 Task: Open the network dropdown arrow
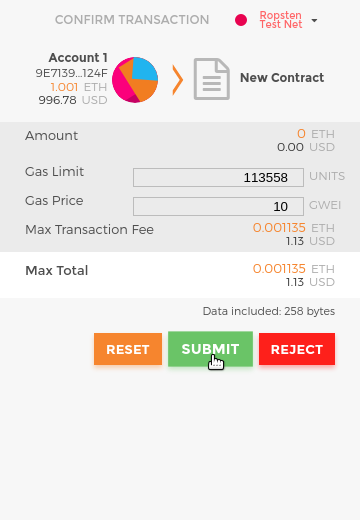pos(314,20)
